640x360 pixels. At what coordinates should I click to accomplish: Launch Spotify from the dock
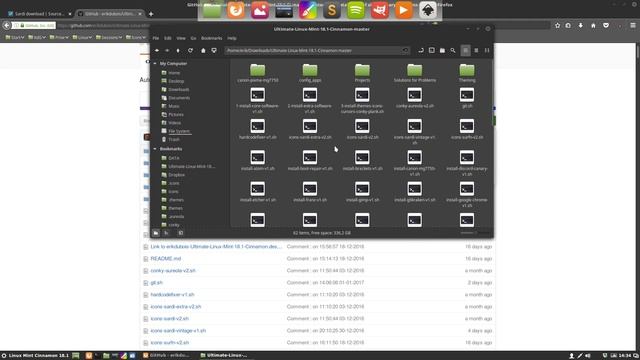tap(356, 10)
